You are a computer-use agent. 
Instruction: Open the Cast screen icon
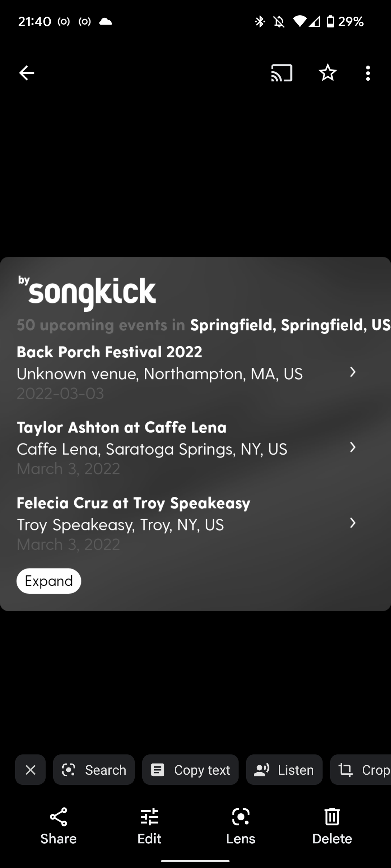(282, 73)
